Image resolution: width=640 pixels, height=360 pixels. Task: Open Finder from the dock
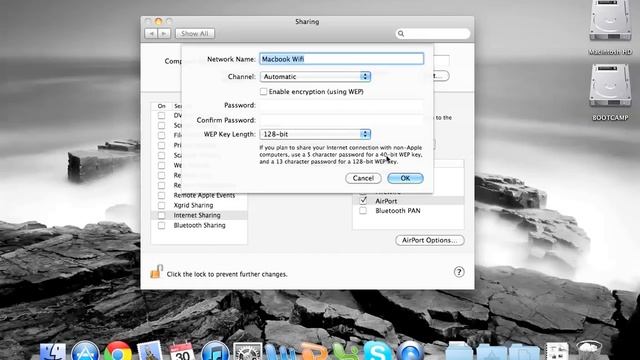(52, 352)
